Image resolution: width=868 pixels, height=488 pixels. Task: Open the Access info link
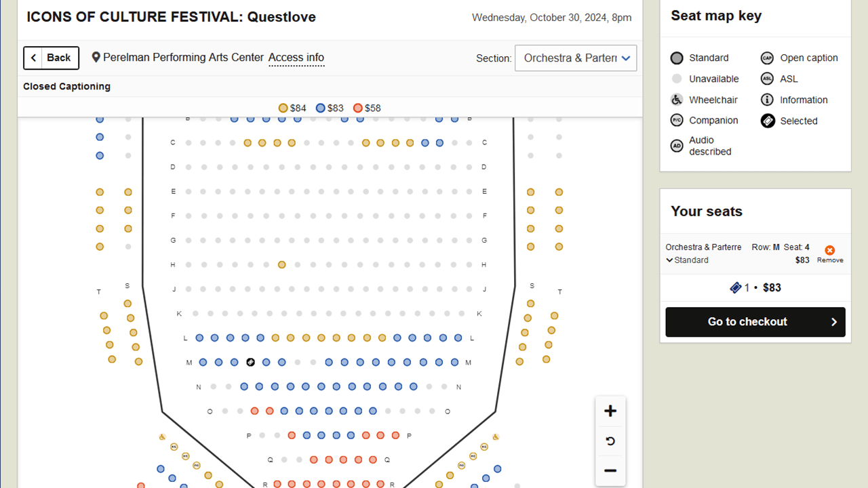tap(296, 58)
